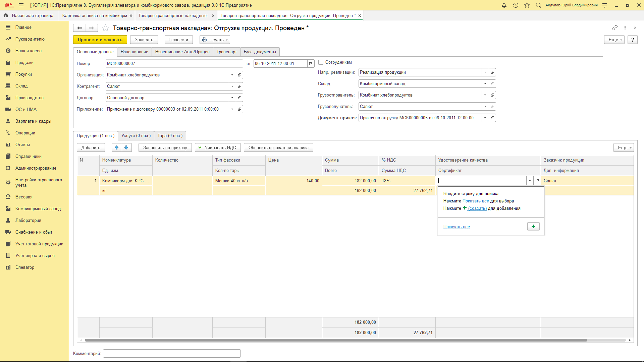The height and width of the screenshot is (362, 644).
Task: Switch to Тара (0 поз.) tab
Action: (170, 135)
